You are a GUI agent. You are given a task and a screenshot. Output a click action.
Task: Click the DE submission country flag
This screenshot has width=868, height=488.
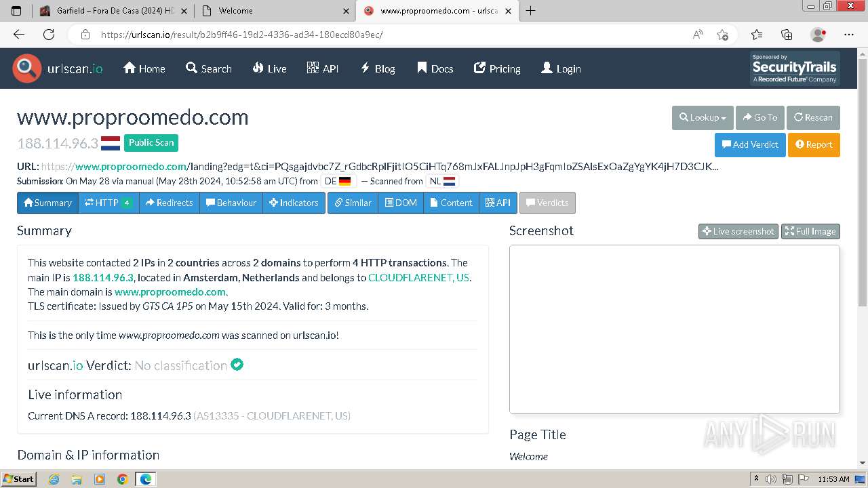pyautogui.click(x=345, y=181)
